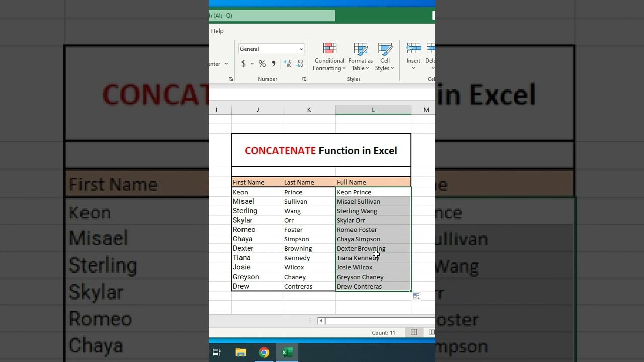Screen dimensions: 644x362
Task: Open the Auto Fill Options button
Action: tap(416, 297)
